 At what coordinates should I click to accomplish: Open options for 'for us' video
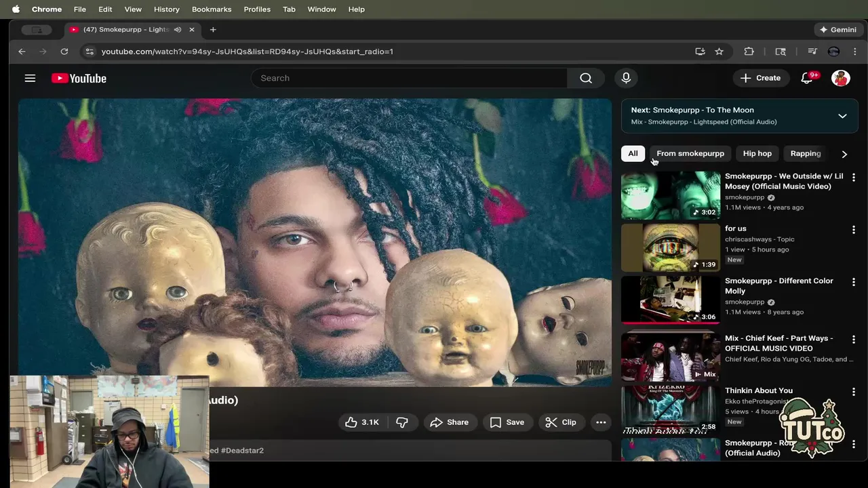point(854,230)
